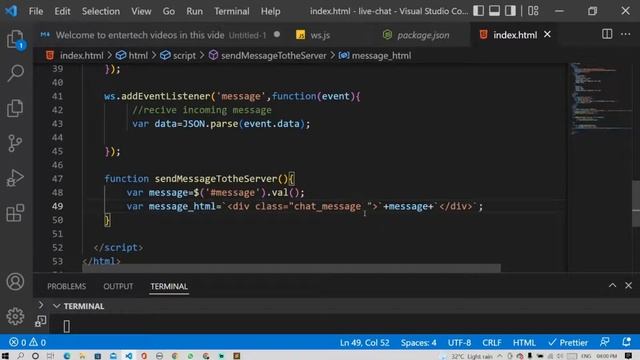Open the Explorer view in activity bar
The width and height of the screenshot is (640, 360).
16,40
